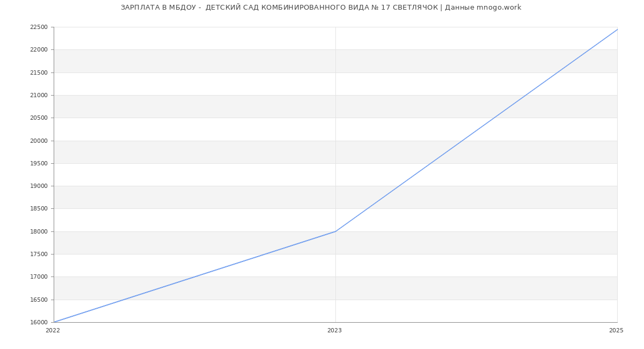Click the 22500 y-axis label
Image resolution: width=644 pixels, height=349 pixels.
point(39,27)
